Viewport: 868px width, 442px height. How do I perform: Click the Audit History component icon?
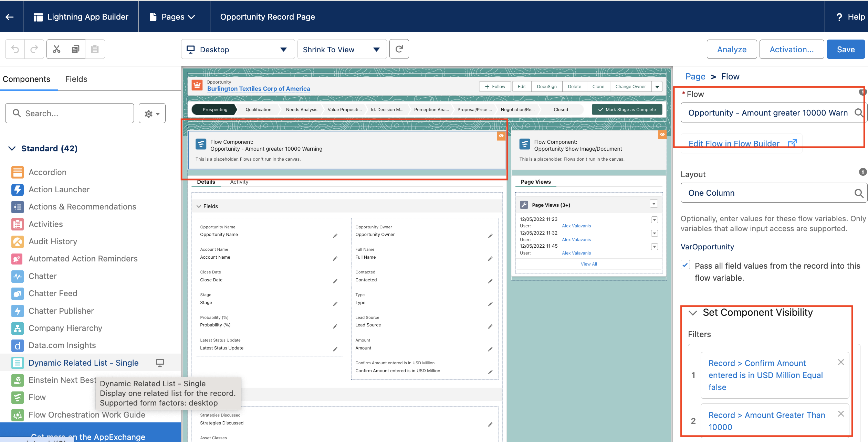[17, 241]
